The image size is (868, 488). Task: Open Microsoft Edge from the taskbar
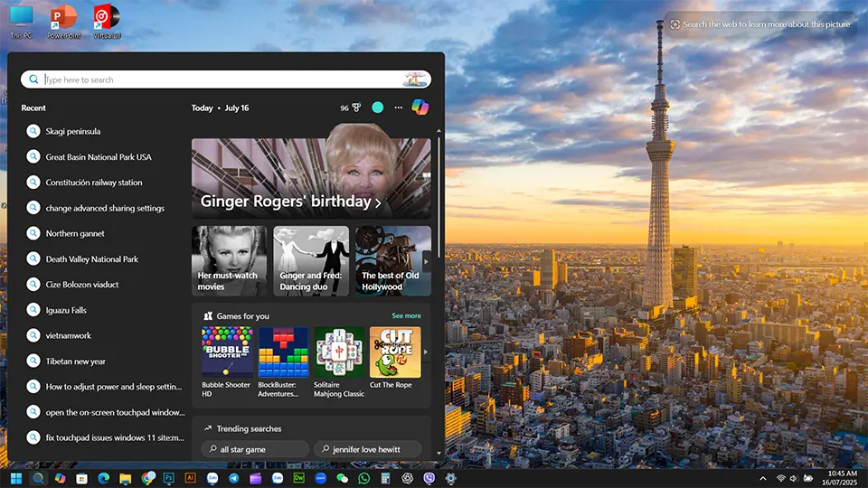(103, 478)
